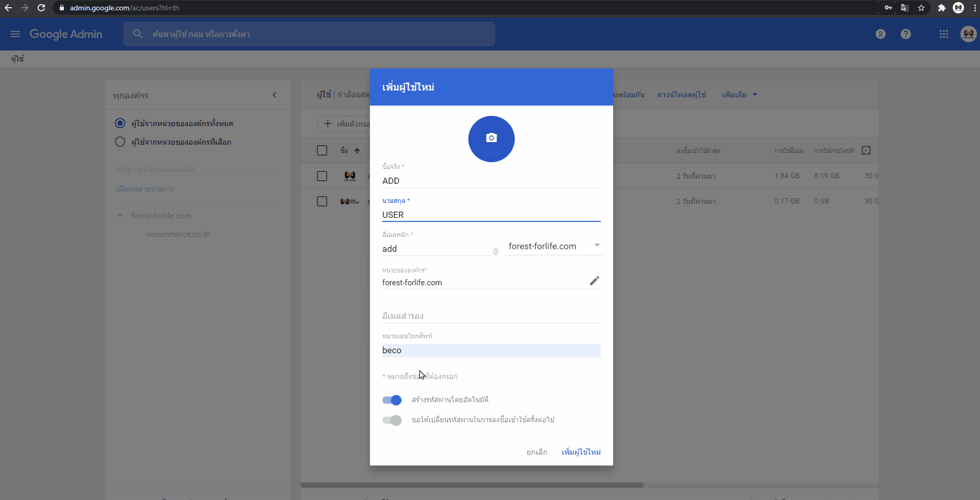Reload the page with the refresh icon
Image resolution: width=980 pixels, height=500 pixels.
coord(41,8)
